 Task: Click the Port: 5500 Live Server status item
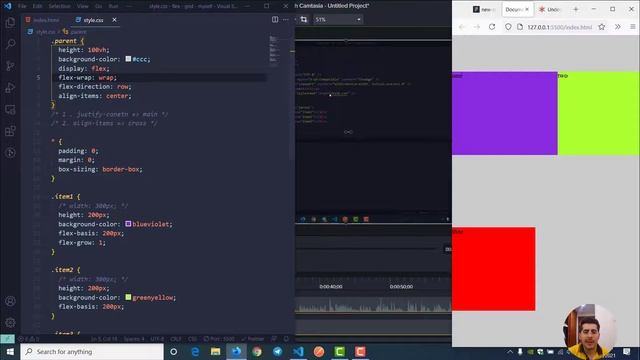(219, 339)
